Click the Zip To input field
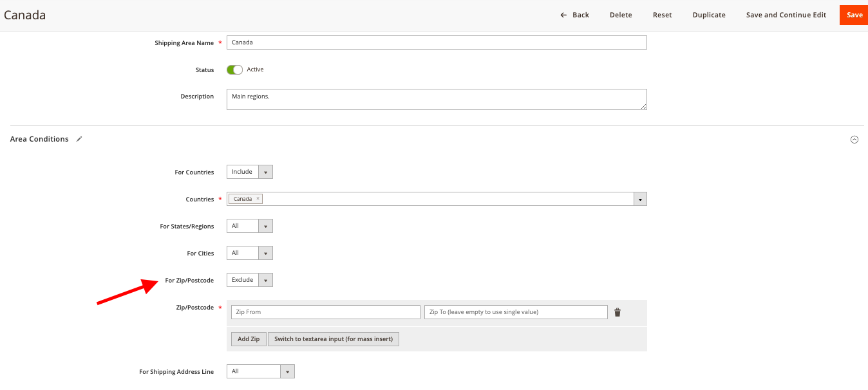The height and width of the screenshot is (390, 868). click(x=516, y=312)
